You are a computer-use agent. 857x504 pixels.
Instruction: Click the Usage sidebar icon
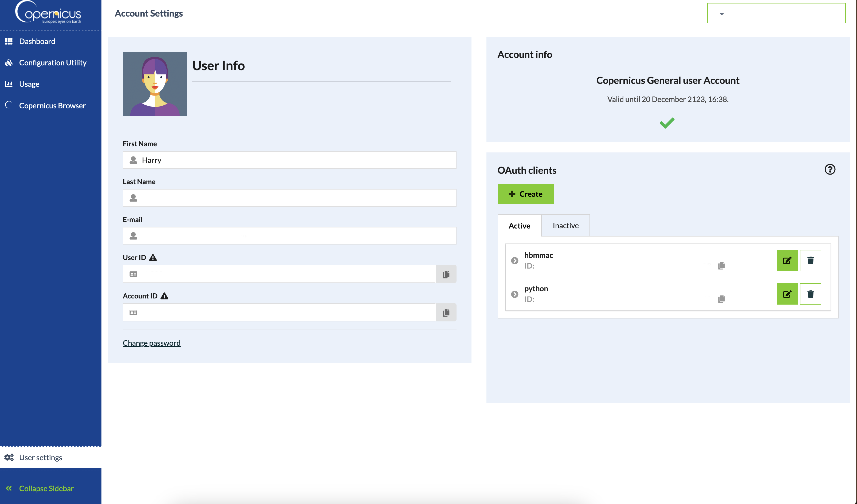8,83
